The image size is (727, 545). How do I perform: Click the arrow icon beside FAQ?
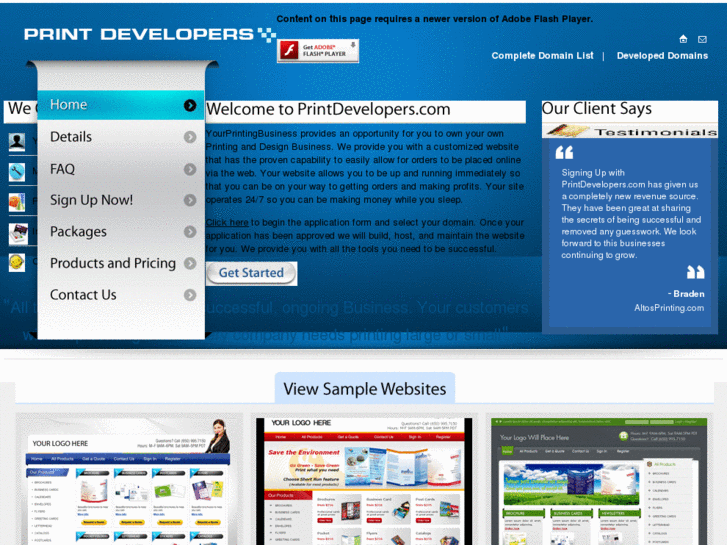tap(190, 169)
